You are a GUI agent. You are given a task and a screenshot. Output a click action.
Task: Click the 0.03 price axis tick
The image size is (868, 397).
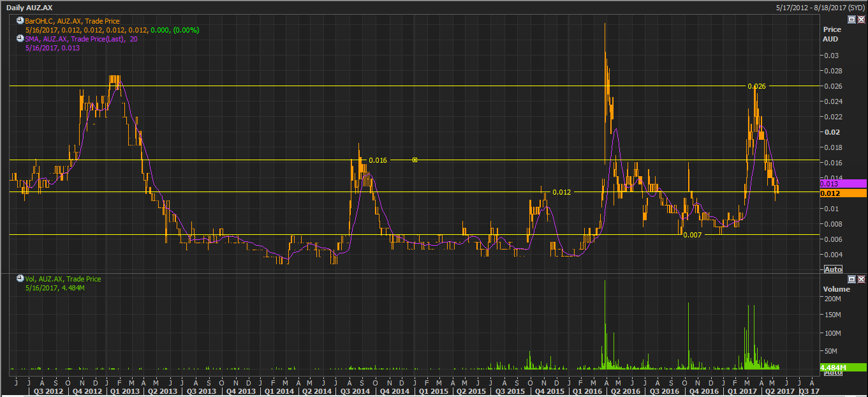[x=831, y=56]
